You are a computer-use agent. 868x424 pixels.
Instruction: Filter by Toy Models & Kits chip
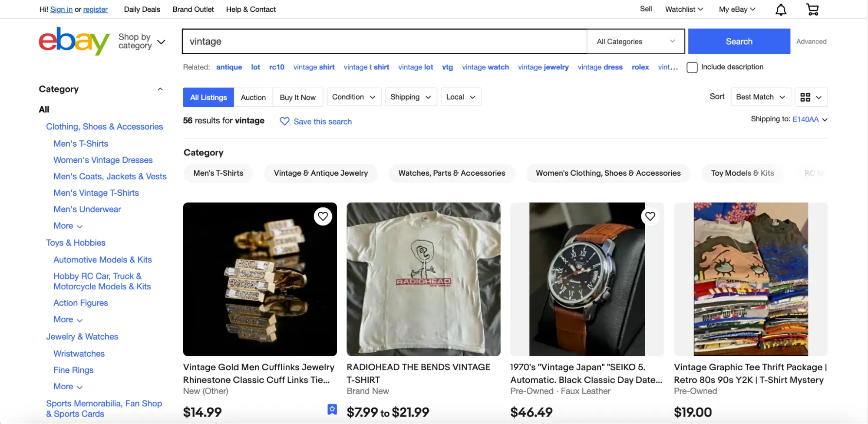pos(742,173)
